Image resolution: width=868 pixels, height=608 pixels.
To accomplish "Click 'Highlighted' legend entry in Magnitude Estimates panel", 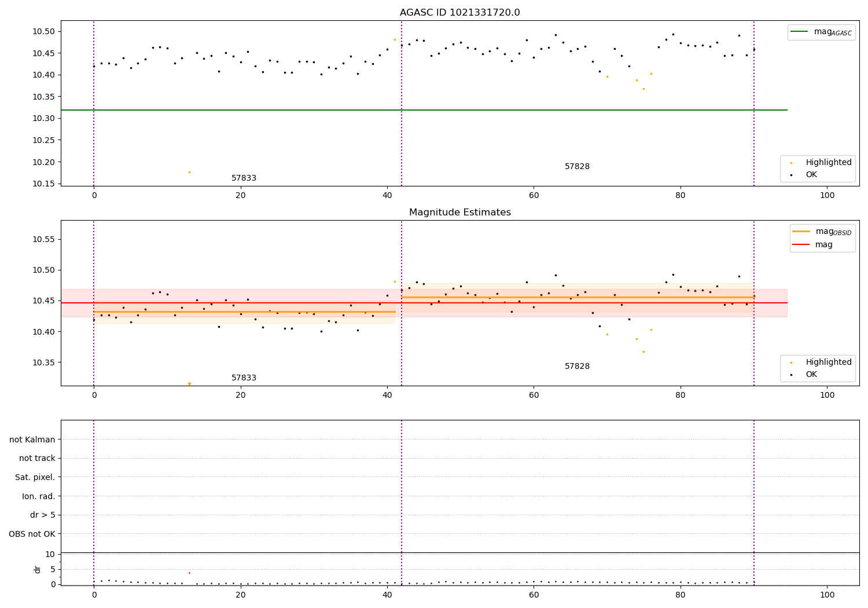I will click(x=821, y=362).
